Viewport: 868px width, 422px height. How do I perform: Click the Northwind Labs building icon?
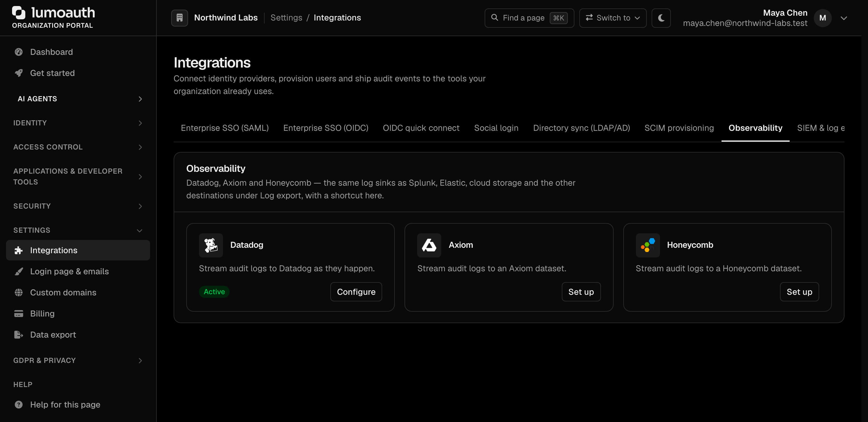pos(180,18)
